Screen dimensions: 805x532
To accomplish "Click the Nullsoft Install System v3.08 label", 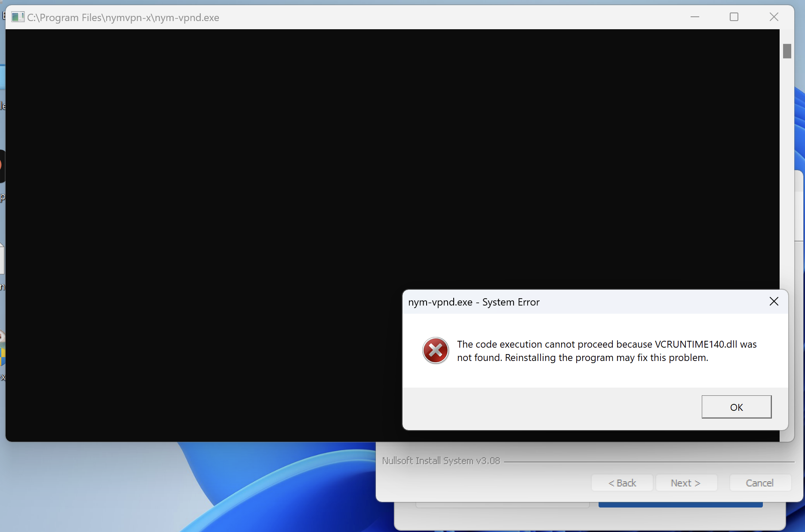I will pos(441,461).
